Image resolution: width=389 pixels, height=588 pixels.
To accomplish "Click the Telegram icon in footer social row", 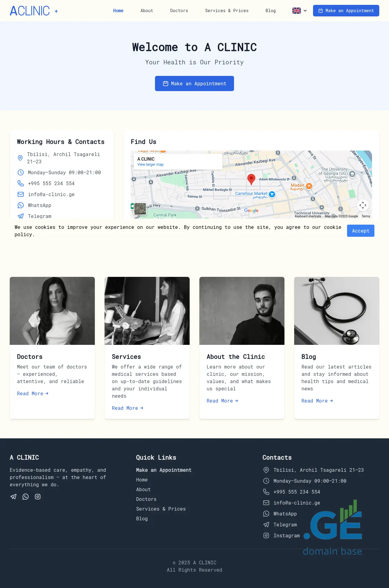I will (x=13, y=497).
